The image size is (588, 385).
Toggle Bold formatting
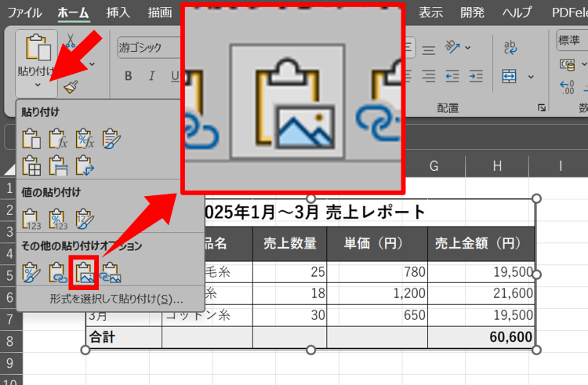pyautogui.click(x=129, y=76)
